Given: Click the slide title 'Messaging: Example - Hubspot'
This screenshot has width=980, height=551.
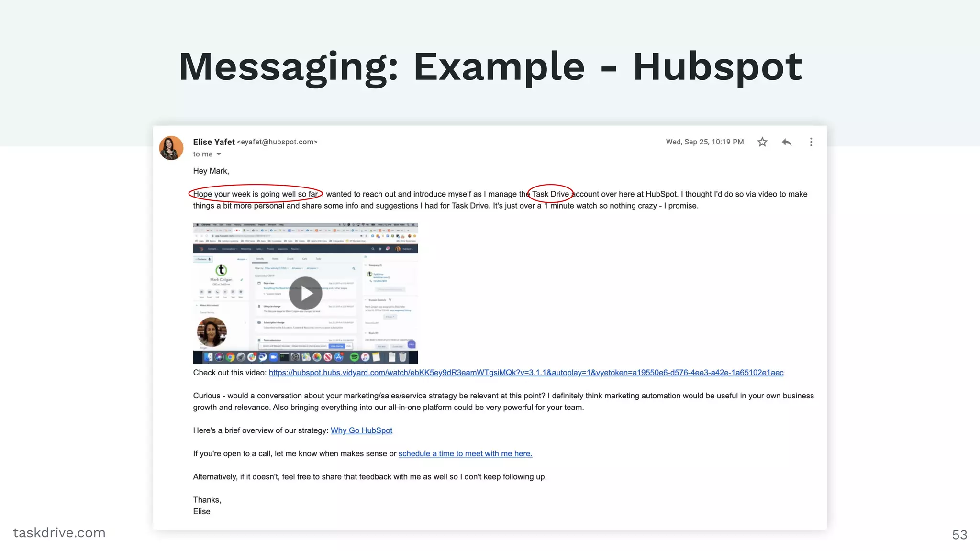Looking at the screenshot, I should click(x=490, y=67).
